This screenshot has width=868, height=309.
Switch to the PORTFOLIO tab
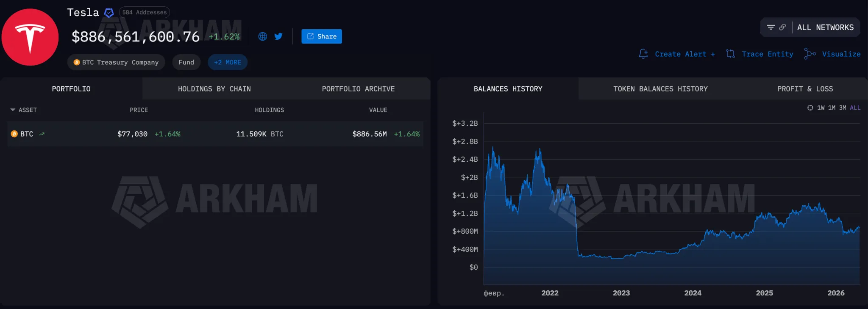(71, 89)
